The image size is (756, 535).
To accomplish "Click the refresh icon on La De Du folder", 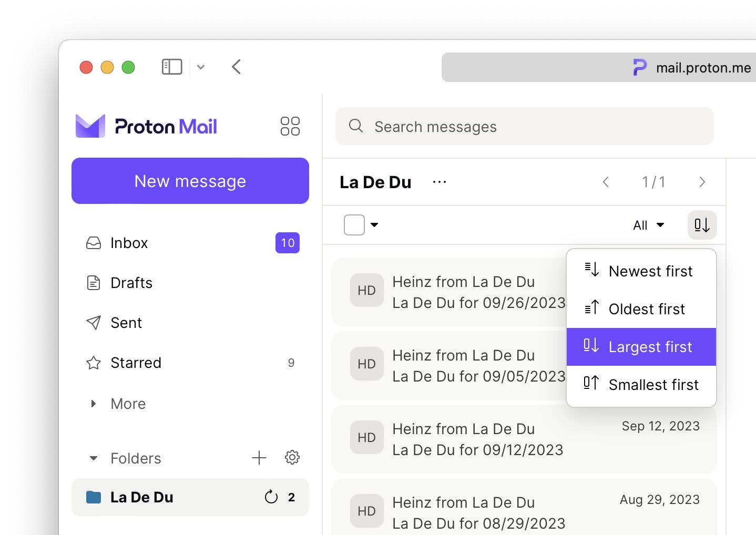I will pos(271,497).
